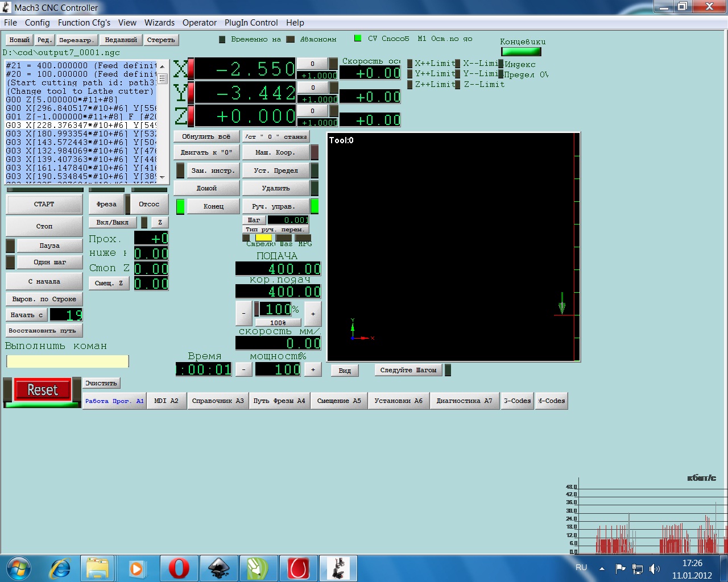Click the Недавний recent files button
This screenshot has width=728, height=582.
(121, 40)
